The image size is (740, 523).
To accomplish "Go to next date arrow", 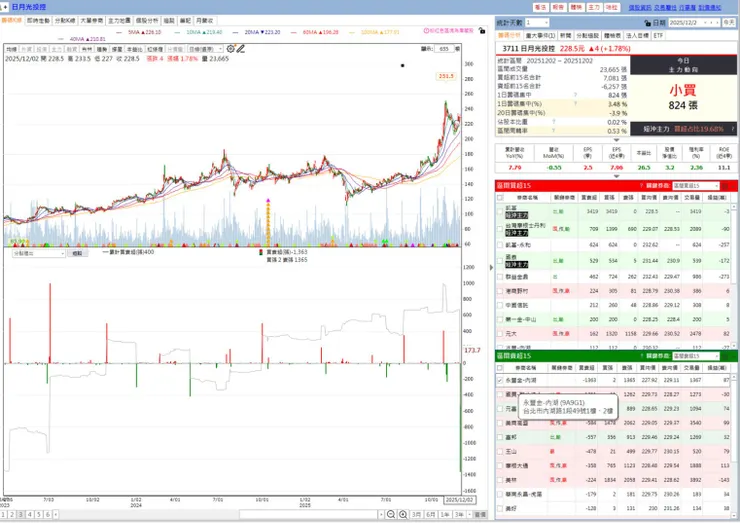I will [x=717, y=23].
